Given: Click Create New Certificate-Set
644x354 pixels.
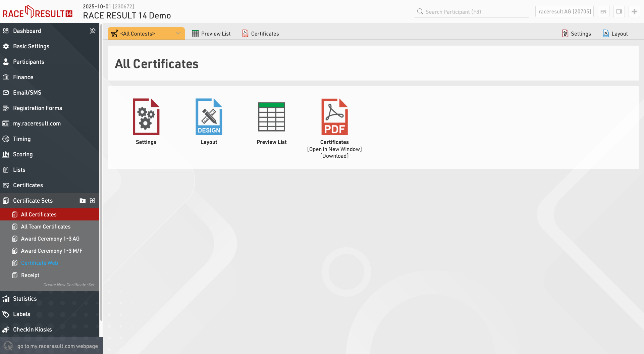Looking at the screenshot, I should coord(69,285).
